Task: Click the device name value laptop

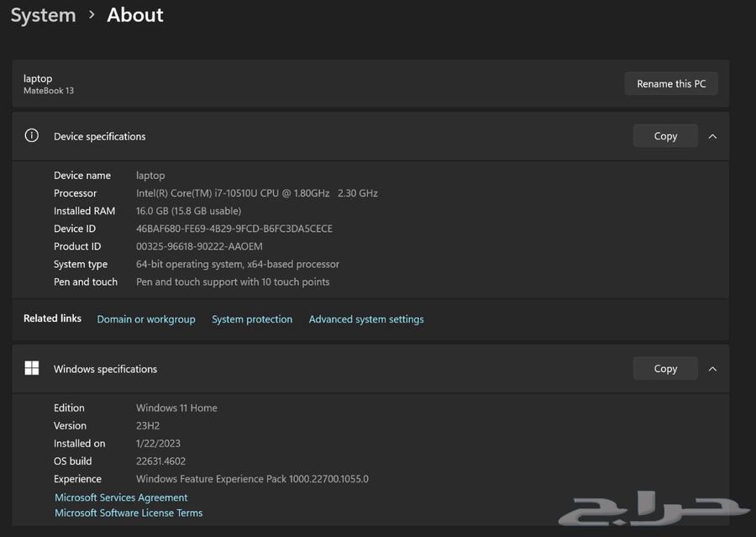Action: pyautogui.click(x=150, y=176)
